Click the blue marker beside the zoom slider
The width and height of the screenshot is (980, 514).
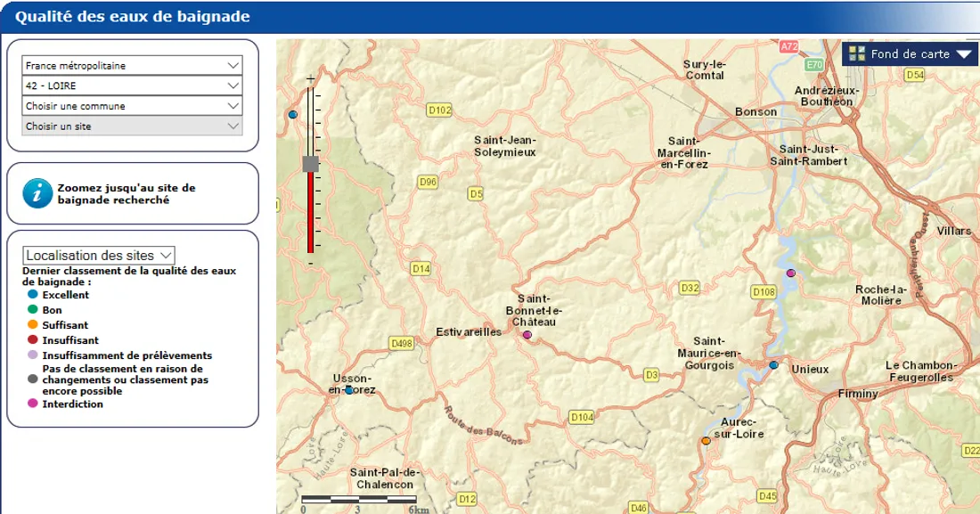tap(292, 115)
